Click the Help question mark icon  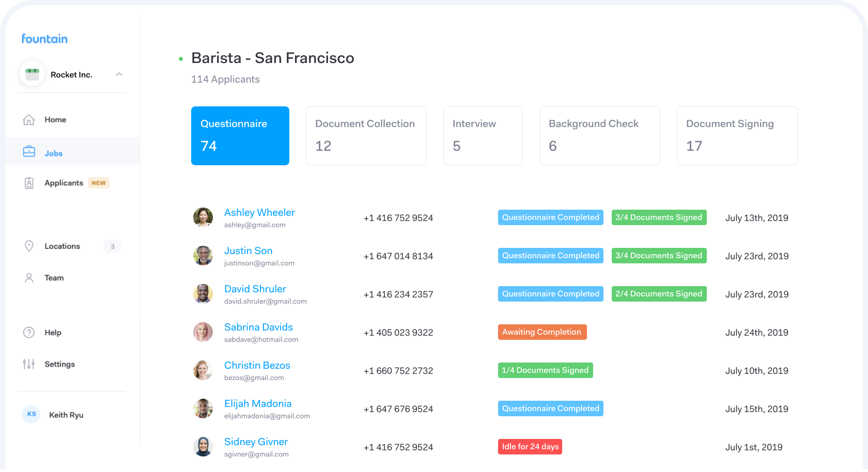[x=29, y=333]
